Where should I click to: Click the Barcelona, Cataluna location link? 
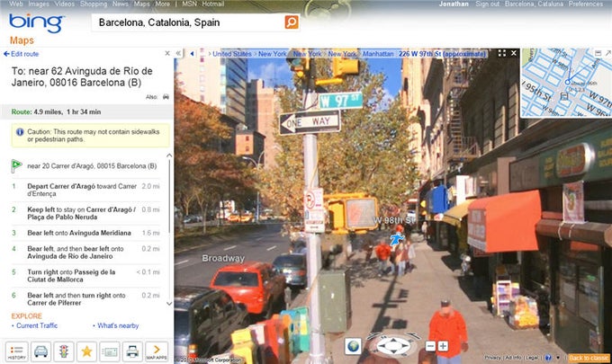tap(534, 4)
